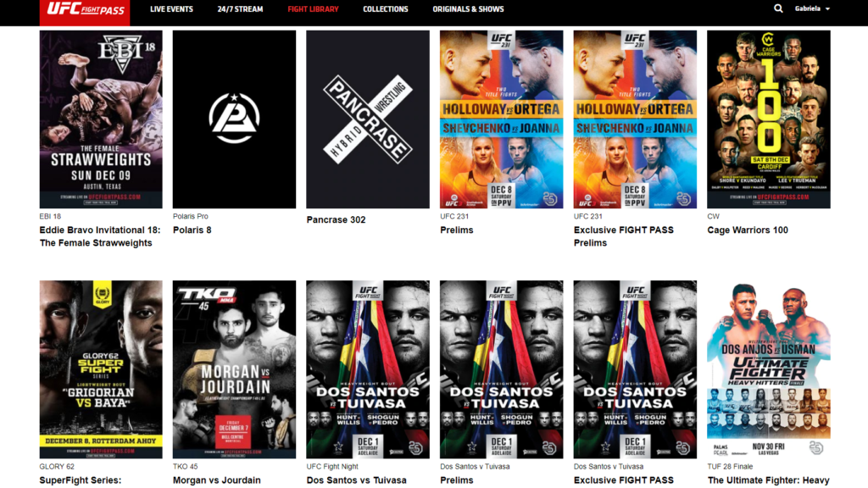Click the search magnifier icon

[x=778, y=8]
